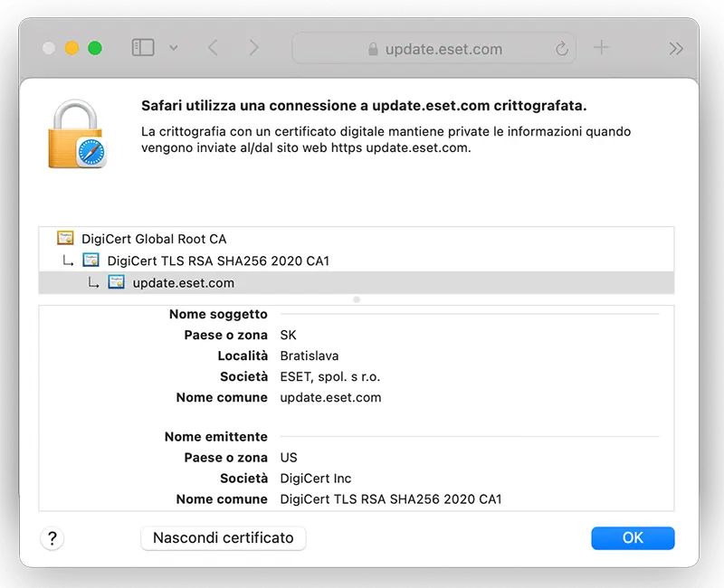Click the update.eset.com address field
Viewport: 724px width, 588px height.
[x=433, y=48]
